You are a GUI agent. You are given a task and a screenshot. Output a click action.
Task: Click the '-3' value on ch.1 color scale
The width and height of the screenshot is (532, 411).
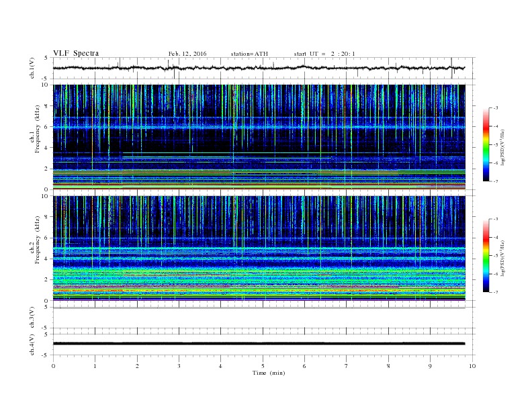tap(496, 108)
